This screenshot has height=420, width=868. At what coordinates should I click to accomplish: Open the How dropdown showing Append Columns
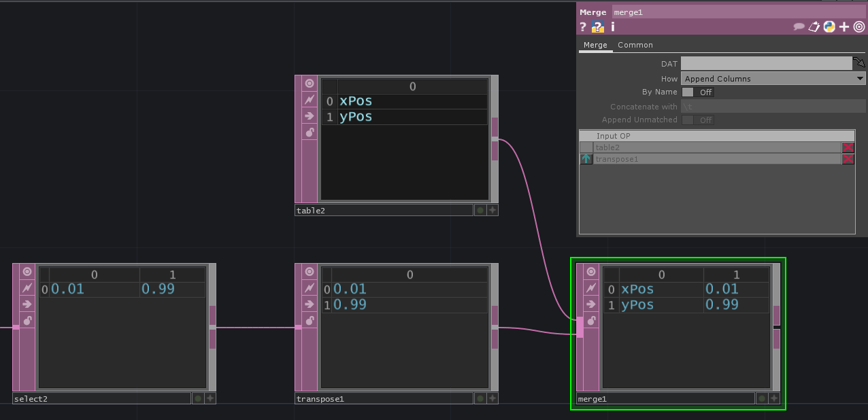click(x=773, y=79)
